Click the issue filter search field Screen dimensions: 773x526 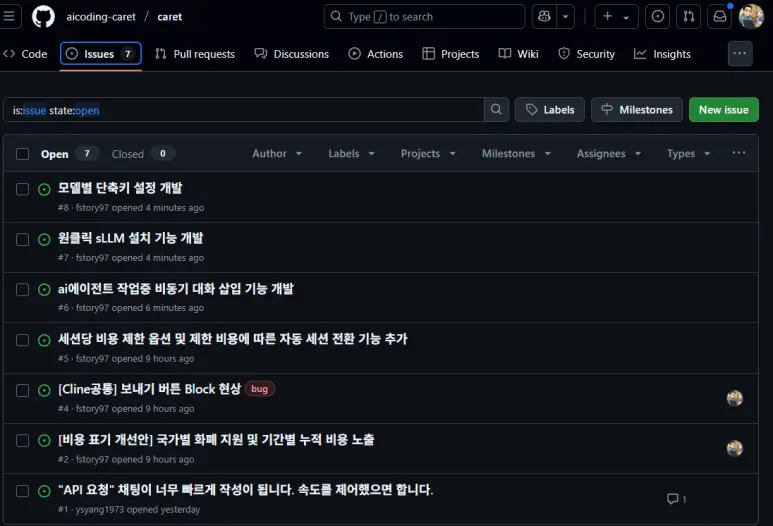pos(245,110)
